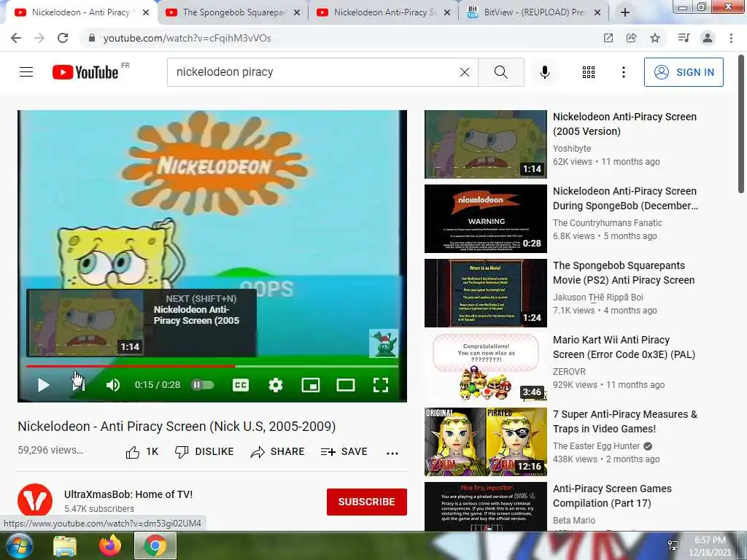Open the YouTube apps grid
This screenshot has width=747, height=560.
click(589, 72)
